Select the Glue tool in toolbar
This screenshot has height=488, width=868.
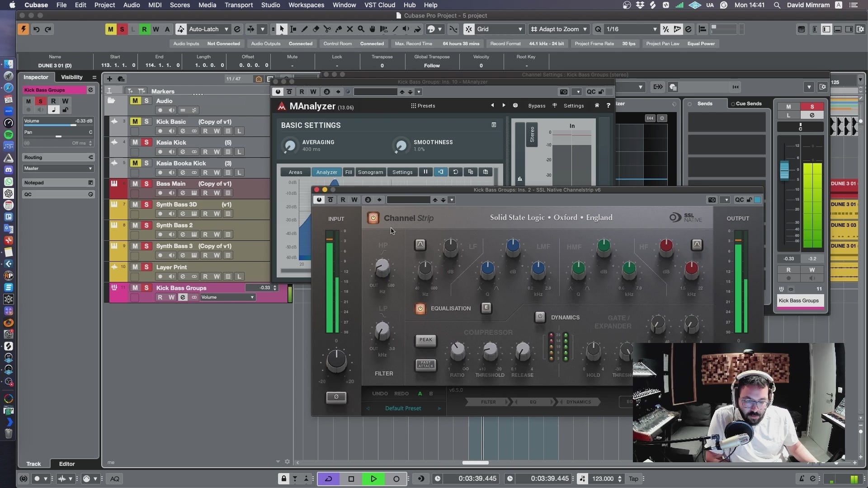(338, 29)
